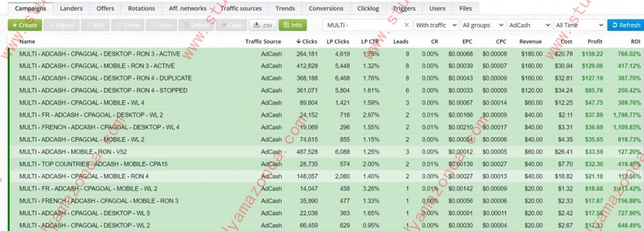Click the Clone toolbar button
This screenshot has height=231, width=644.
[x=128, y=25]
